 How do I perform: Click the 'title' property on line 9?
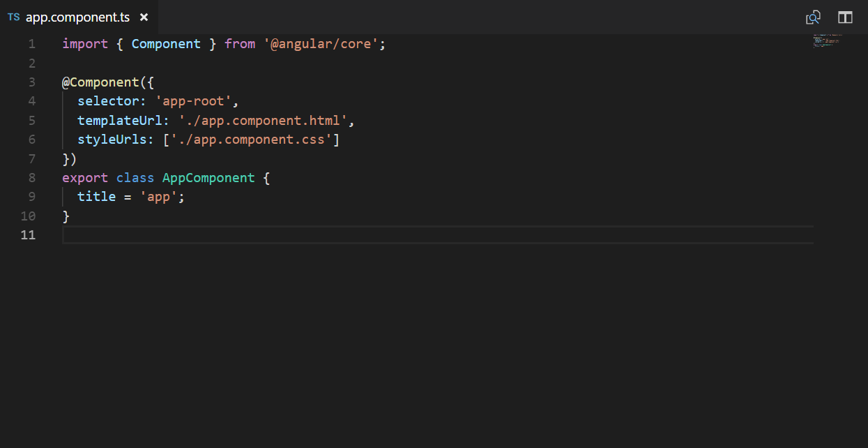tap(96, 197)
